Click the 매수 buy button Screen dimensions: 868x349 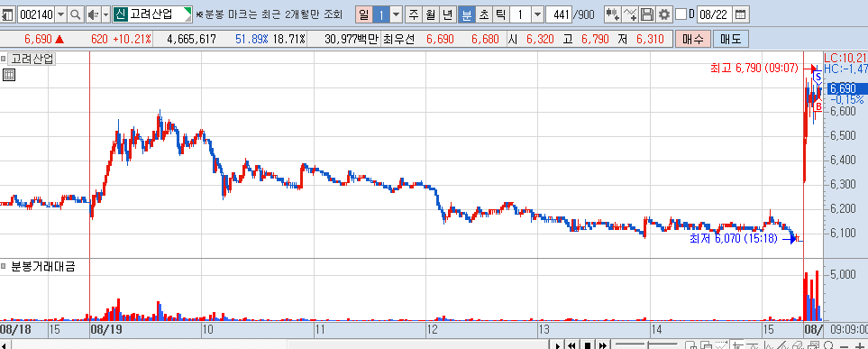point(692,39)
